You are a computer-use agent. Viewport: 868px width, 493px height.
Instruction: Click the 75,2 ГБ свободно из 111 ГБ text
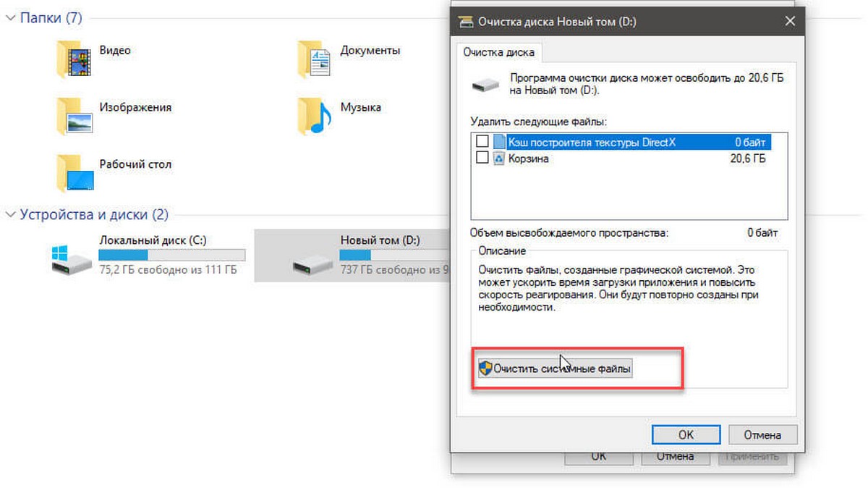[x=167, y=271]
